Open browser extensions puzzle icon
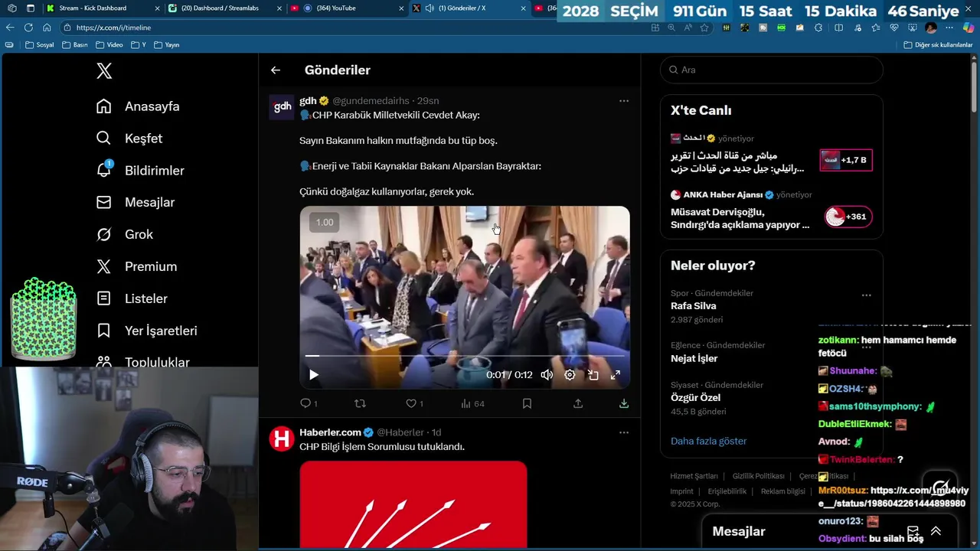980x551 pixels. point(818,28)
